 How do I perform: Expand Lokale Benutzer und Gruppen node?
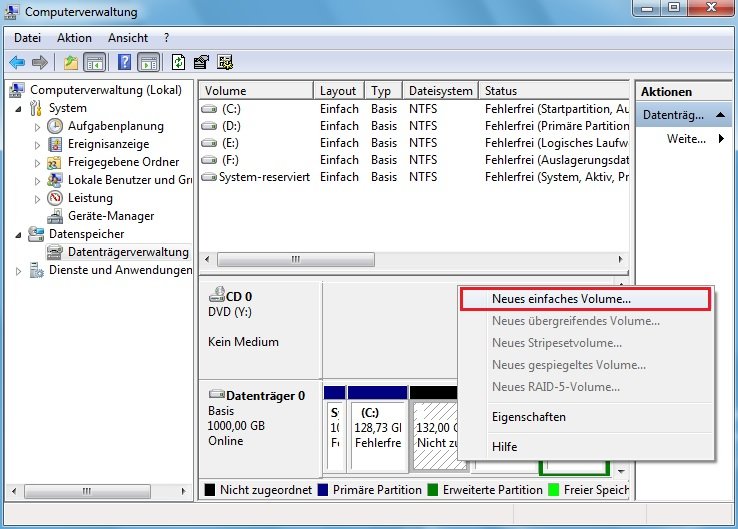point(37,181)
